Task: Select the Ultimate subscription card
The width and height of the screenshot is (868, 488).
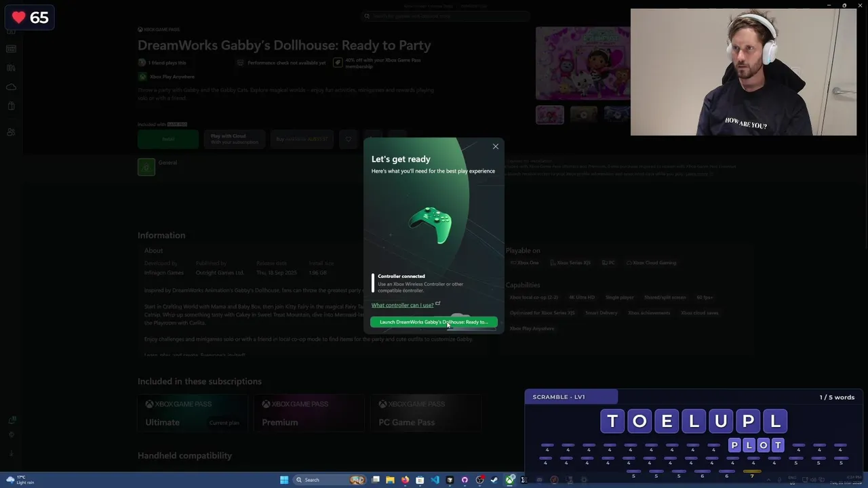Action: pyautogui.click(x=192, y=413)
